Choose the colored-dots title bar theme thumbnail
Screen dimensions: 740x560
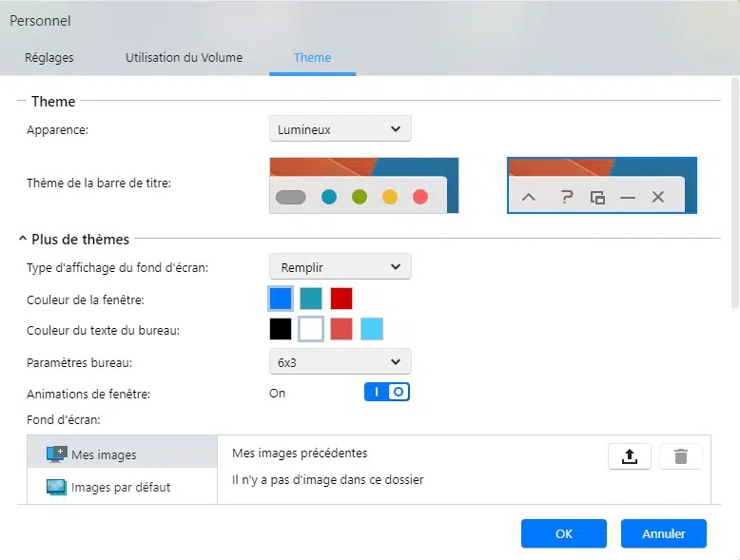click(364, 185)
